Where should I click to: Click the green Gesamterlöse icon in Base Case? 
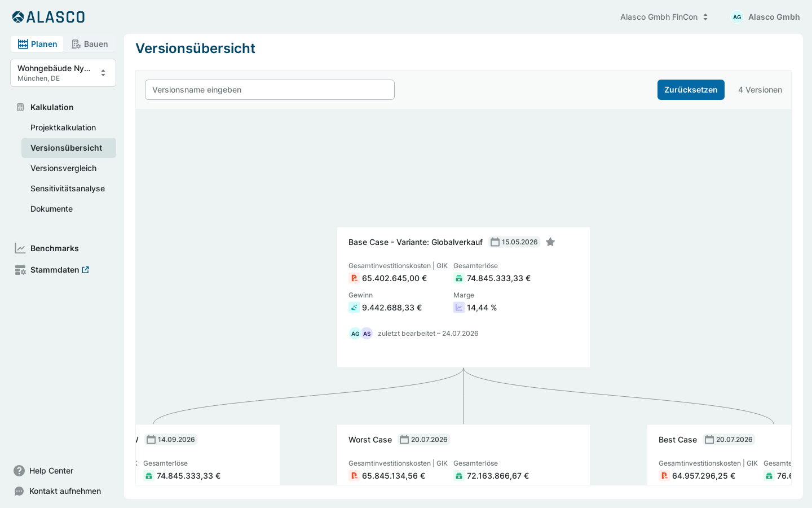(x=459, y=278)
